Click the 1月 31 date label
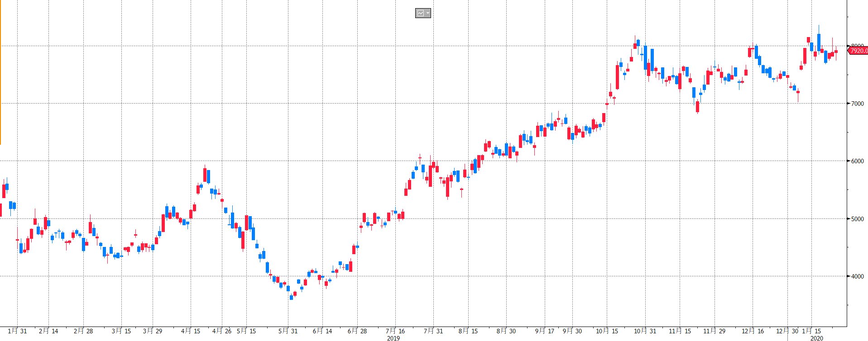 (17, 331)
